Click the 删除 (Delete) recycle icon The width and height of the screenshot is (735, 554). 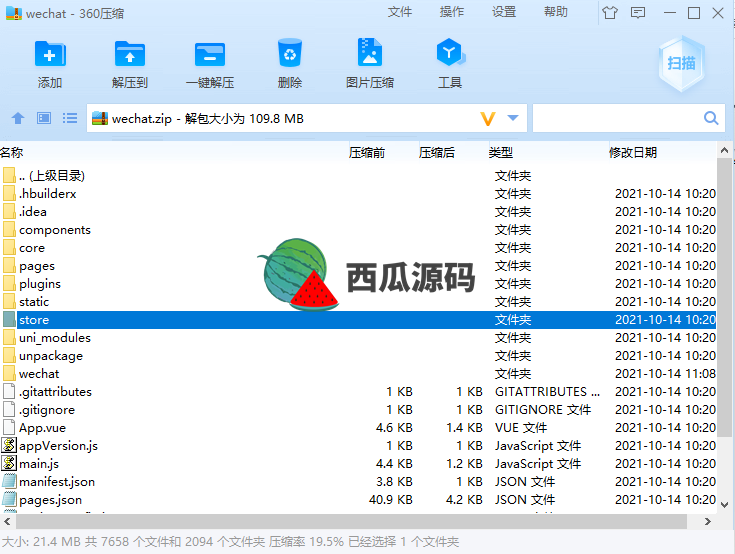[290, 53]
